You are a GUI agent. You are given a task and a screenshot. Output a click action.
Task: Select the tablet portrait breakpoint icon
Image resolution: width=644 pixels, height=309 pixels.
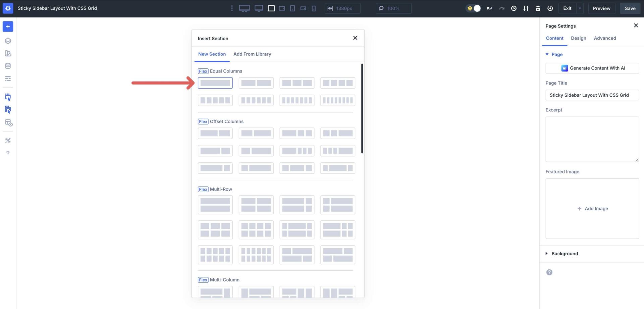point(292,8)
